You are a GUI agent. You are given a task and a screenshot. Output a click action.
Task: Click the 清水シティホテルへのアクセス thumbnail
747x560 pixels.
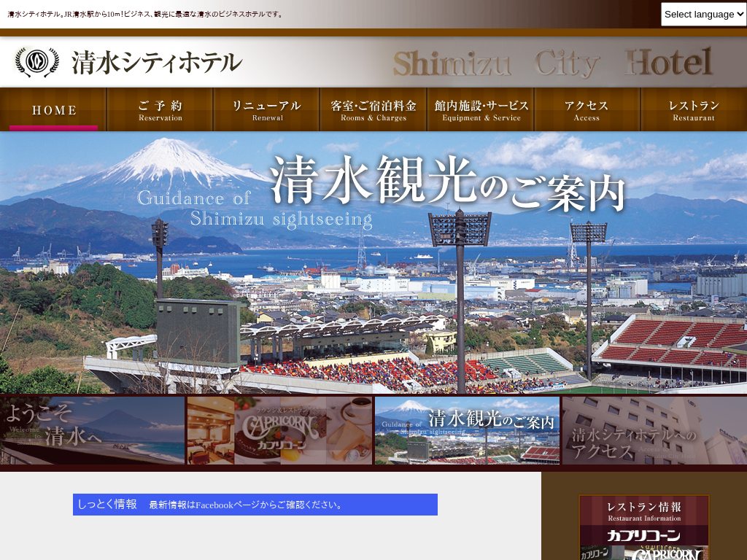pyautogui.click(x=654, y=430)
